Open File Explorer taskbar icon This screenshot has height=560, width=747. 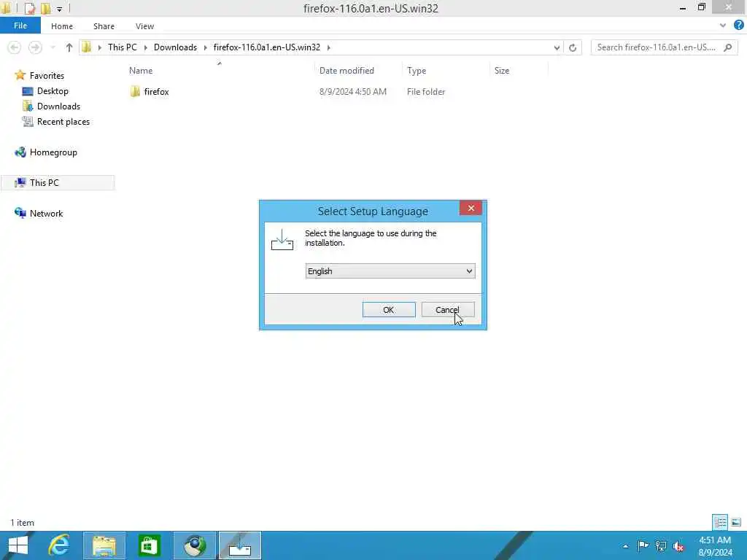tap(104, 545)
